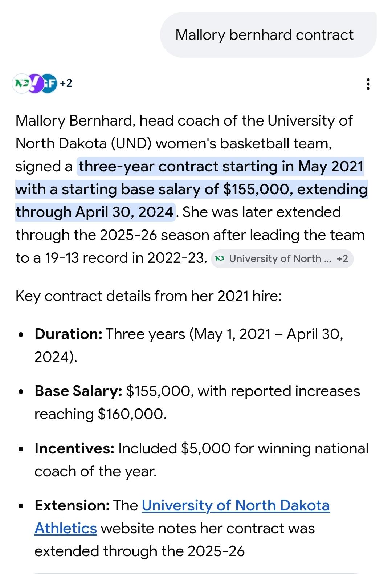Screen dimensions: 392x574
Task: Click the $160,000 salary figure
Action: point(132,414)
